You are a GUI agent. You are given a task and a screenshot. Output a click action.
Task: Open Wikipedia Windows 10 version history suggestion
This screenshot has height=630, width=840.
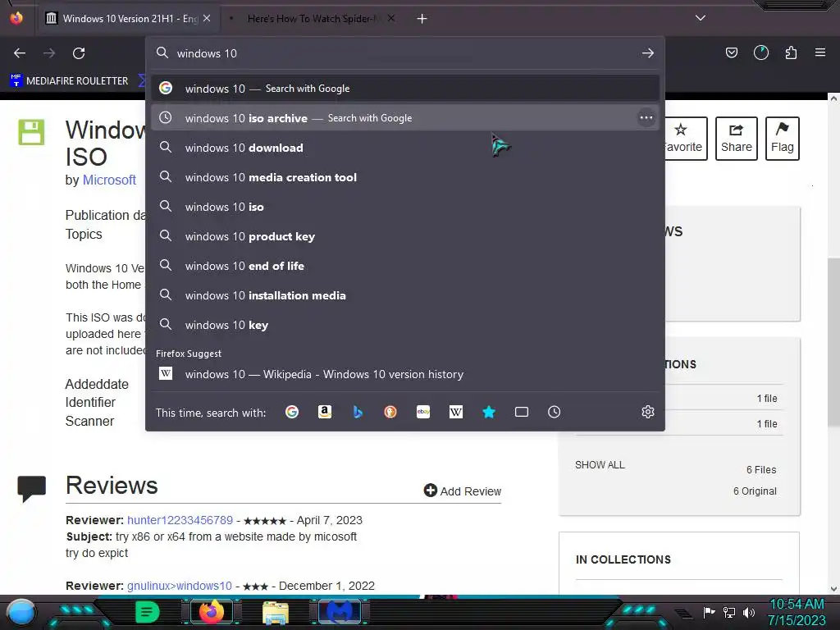click(x=405, y=374)
